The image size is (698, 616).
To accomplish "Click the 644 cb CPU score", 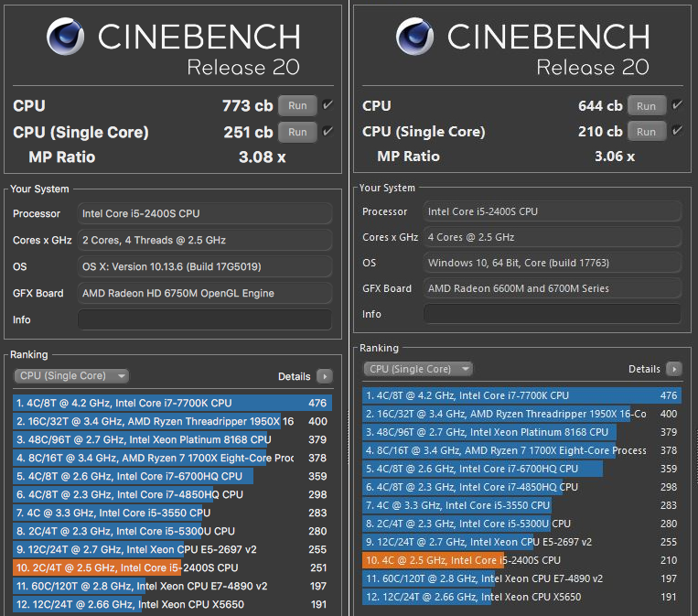I will [600, 105].
